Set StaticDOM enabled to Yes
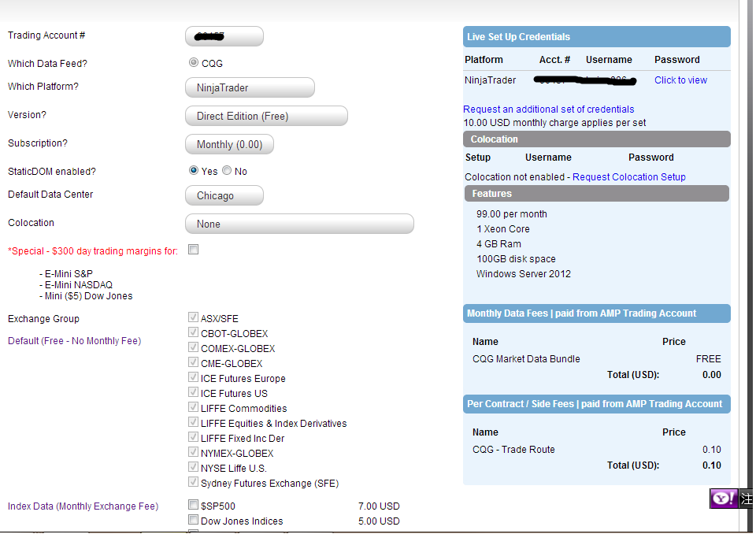Viewport: 756px width, 534px height. 194,170
